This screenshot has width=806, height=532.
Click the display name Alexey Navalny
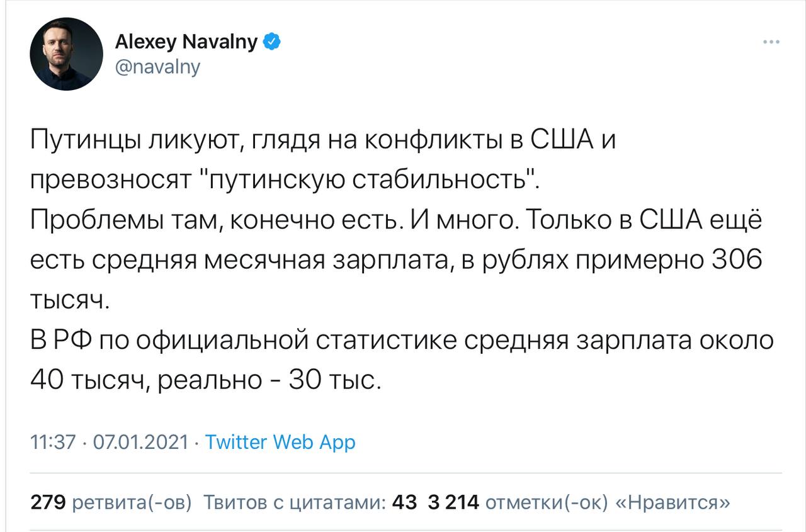[x=186, y=42]
